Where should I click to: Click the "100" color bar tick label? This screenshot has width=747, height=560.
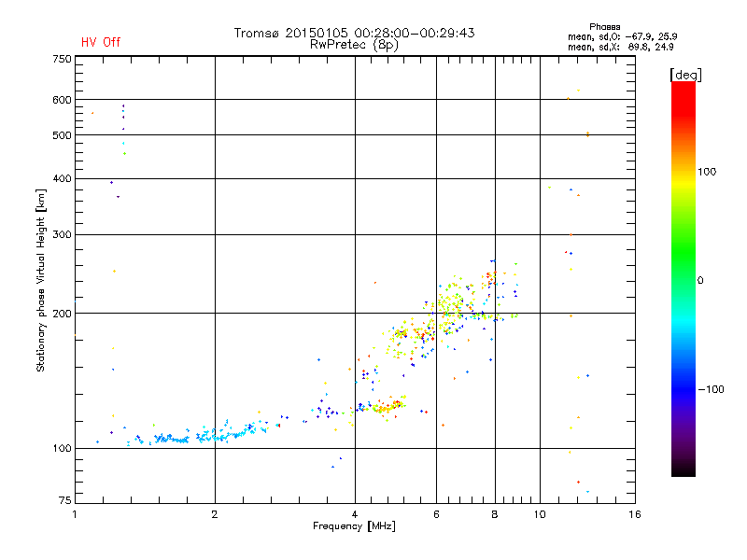(707, 172)
